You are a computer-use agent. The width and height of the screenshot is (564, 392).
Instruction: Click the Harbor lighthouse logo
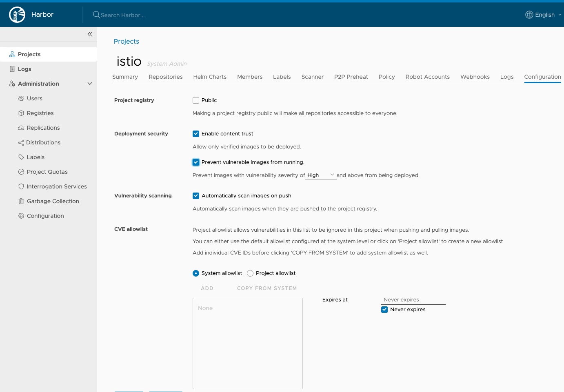coord(17,15)
